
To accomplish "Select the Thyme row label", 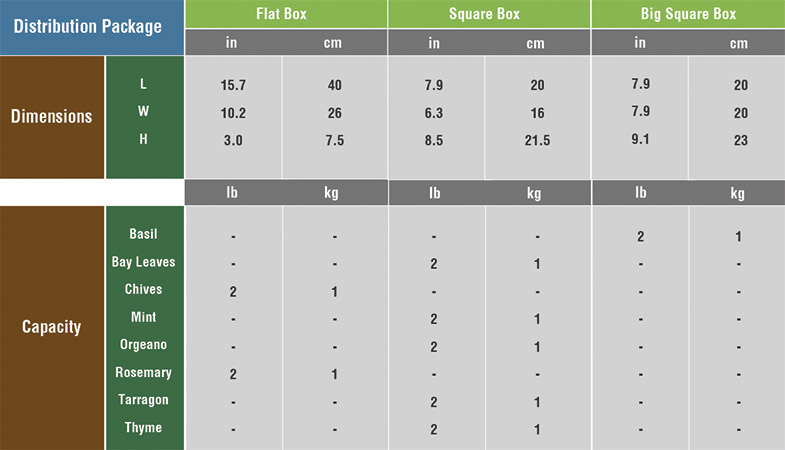I will click(x=144, y=428).
